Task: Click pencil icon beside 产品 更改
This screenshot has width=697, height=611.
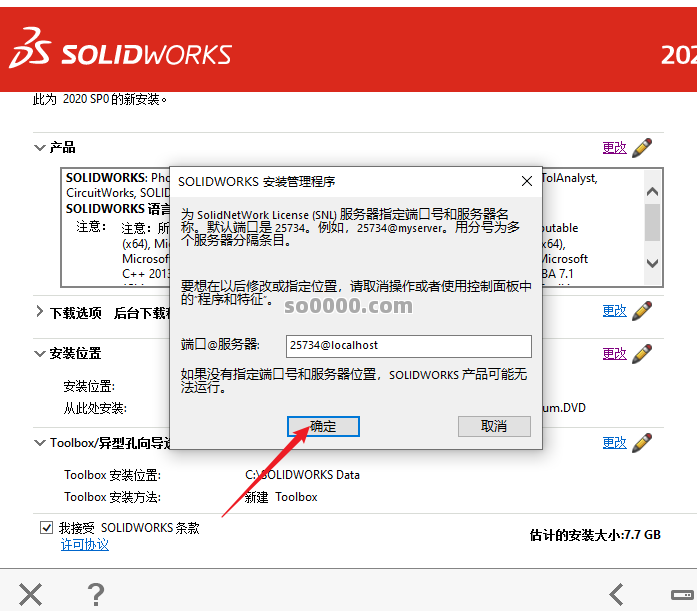Action: click(642, 148)
